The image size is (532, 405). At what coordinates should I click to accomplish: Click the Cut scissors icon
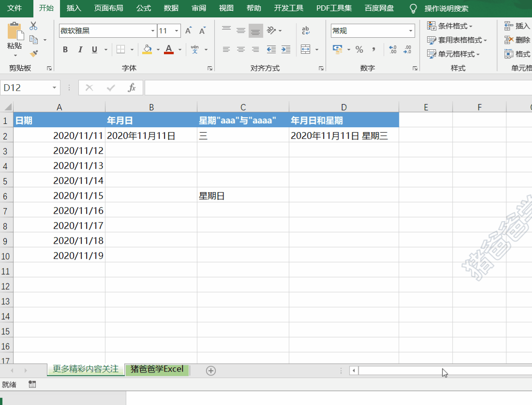pos(33,26)
